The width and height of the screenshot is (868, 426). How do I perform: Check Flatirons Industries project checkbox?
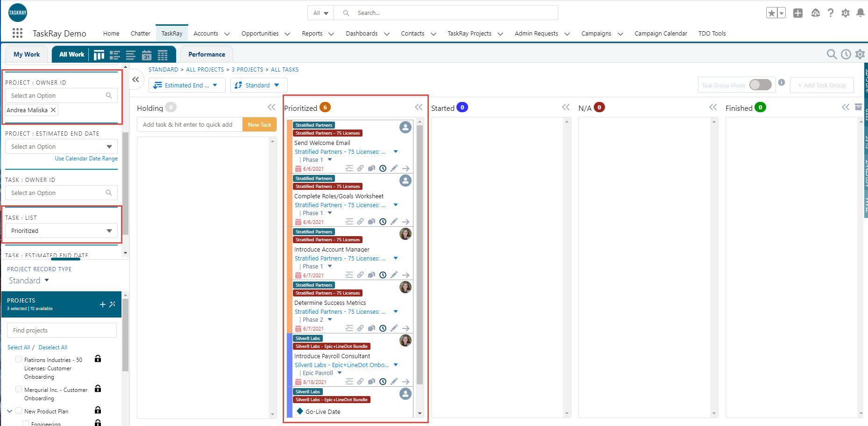19,359
